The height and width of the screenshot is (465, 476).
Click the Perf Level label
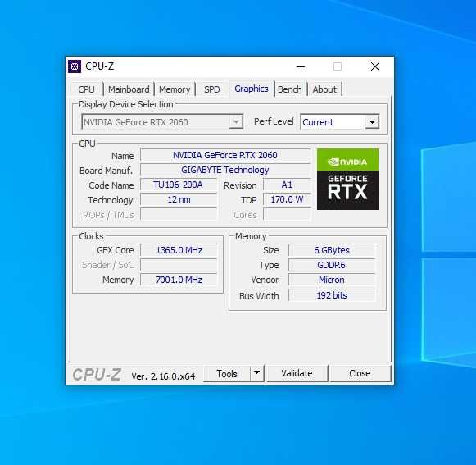tap(274, 121)
